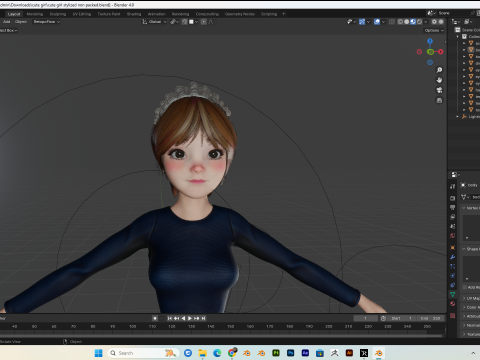
Task: Click the Windows taskbar Search box
Action: pyautogui.click(x=143, y=353)
